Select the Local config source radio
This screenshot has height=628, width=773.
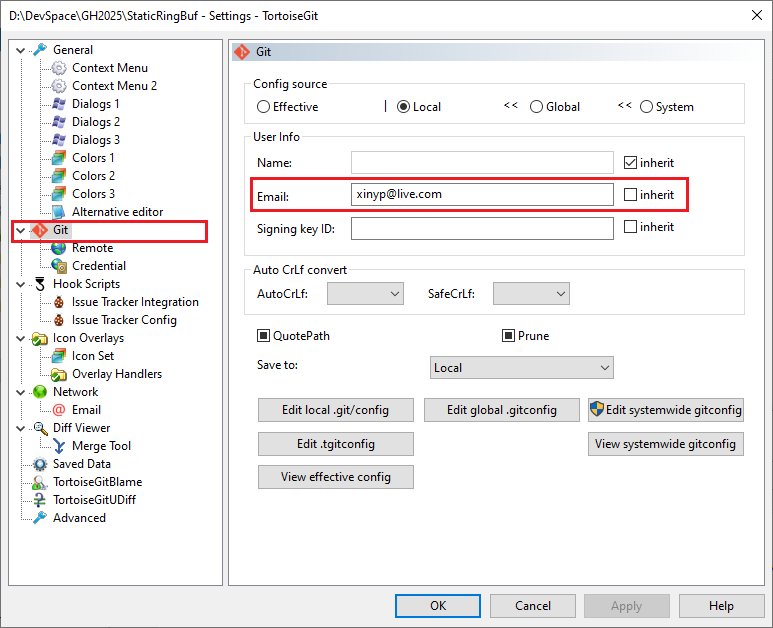point(403,107)
